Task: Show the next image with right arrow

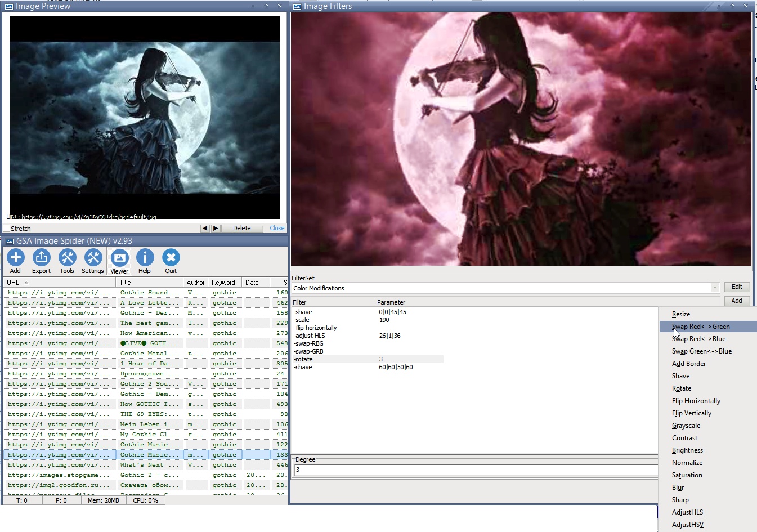Action: pos(215,228)
